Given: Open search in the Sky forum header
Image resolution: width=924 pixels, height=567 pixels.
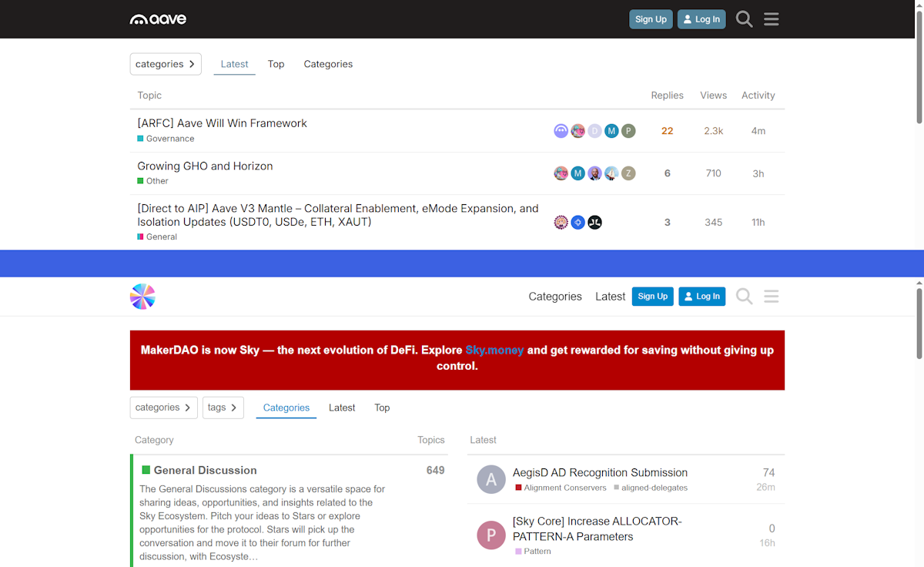Looking at the screenshot, I should coord(744,297).
